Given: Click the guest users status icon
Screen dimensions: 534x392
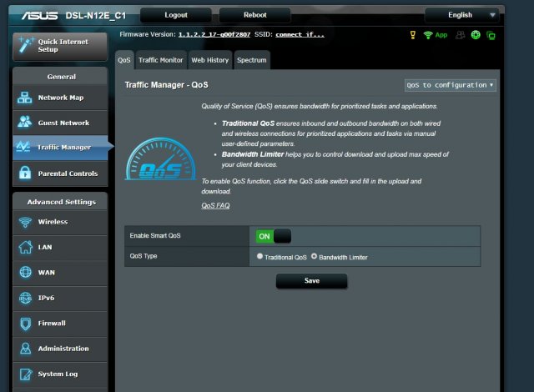Looking at the screenshot, I should [x=460, y=35].
